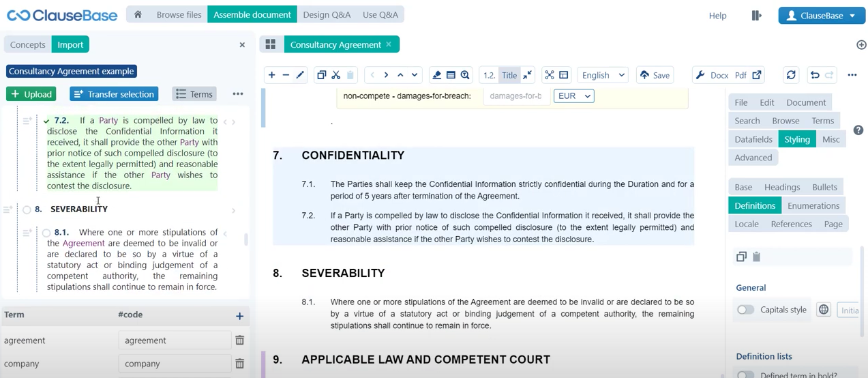The height and width of the screenshot is (378, 868).
Task: Click the Upload button
Action: 31,94
